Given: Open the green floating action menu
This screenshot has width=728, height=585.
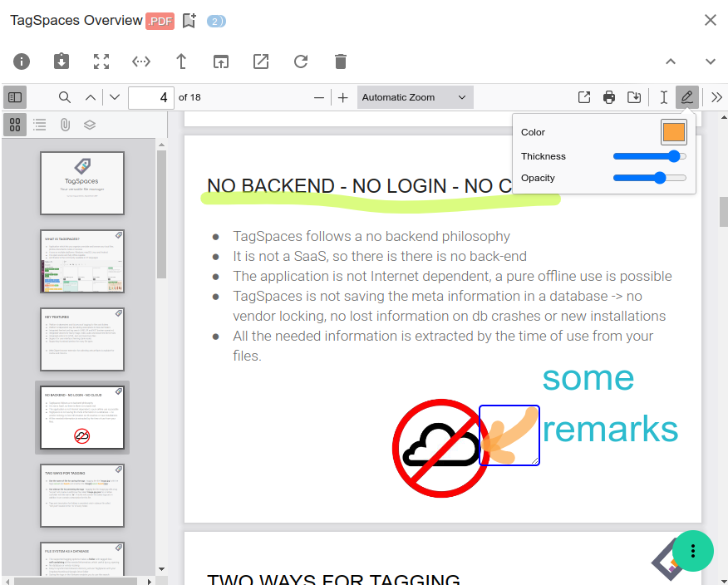Looking at the screenshot, I should click(693, 551).
